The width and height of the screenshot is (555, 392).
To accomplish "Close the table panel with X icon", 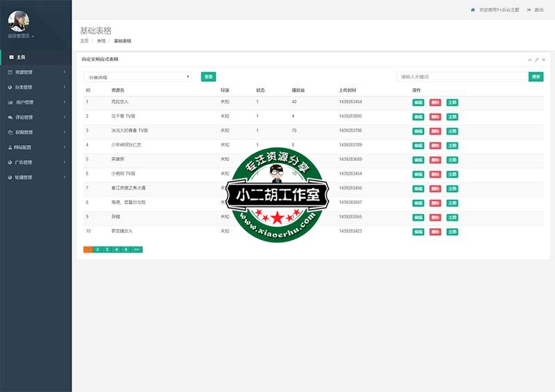I will click(544, 60).
